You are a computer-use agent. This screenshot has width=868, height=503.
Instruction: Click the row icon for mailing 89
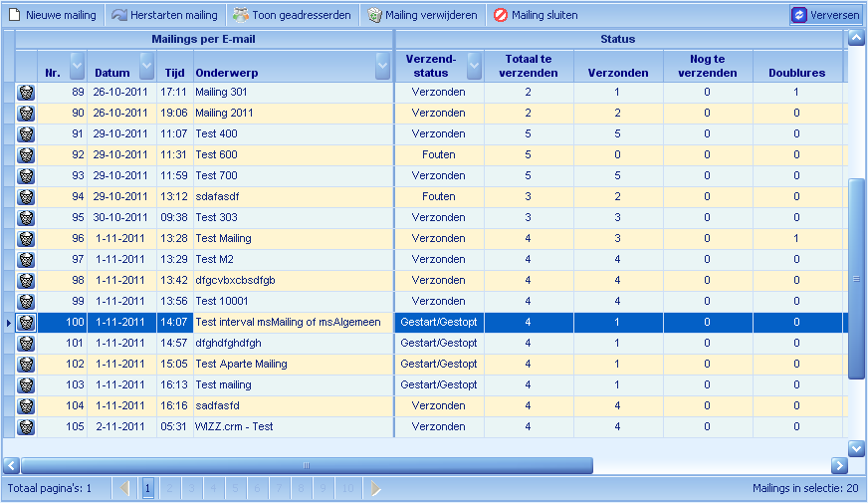[26, 93]
